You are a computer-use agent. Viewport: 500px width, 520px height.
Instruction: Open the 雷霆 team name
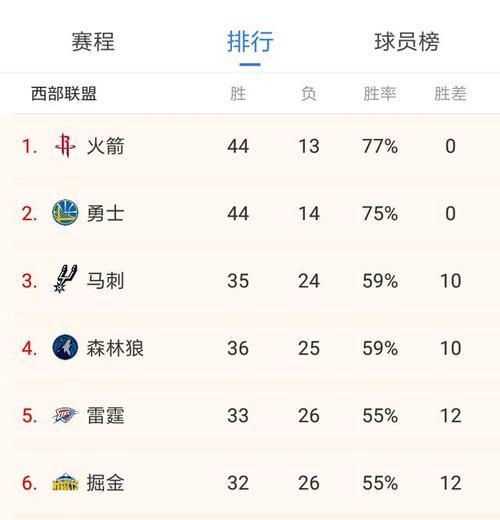[x=105, y=415]
